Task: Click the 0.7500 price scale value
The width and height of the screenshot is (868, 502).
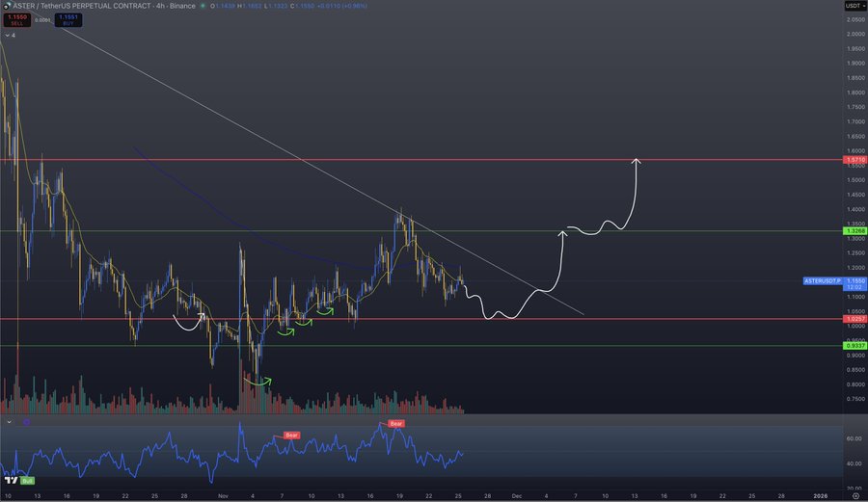Action: (855, 399)
